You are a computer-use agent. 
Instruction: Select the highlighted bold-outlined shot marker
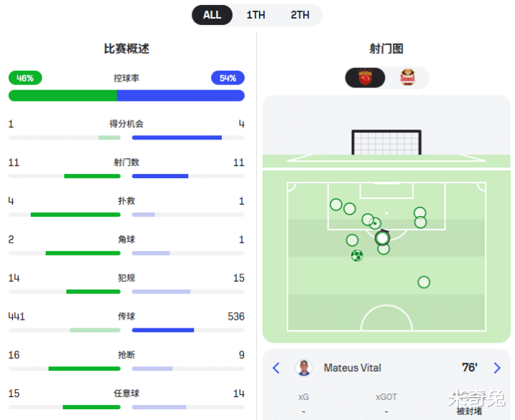click(382, 238)
